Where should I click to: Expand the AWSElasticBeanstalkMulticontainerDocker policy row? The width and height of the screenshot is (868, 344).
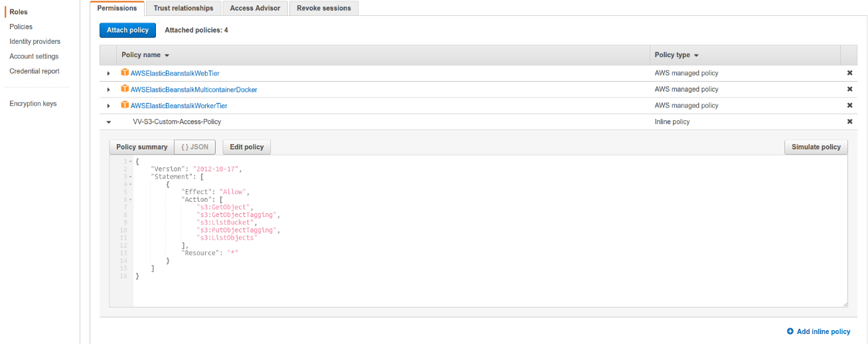[108, 89]
